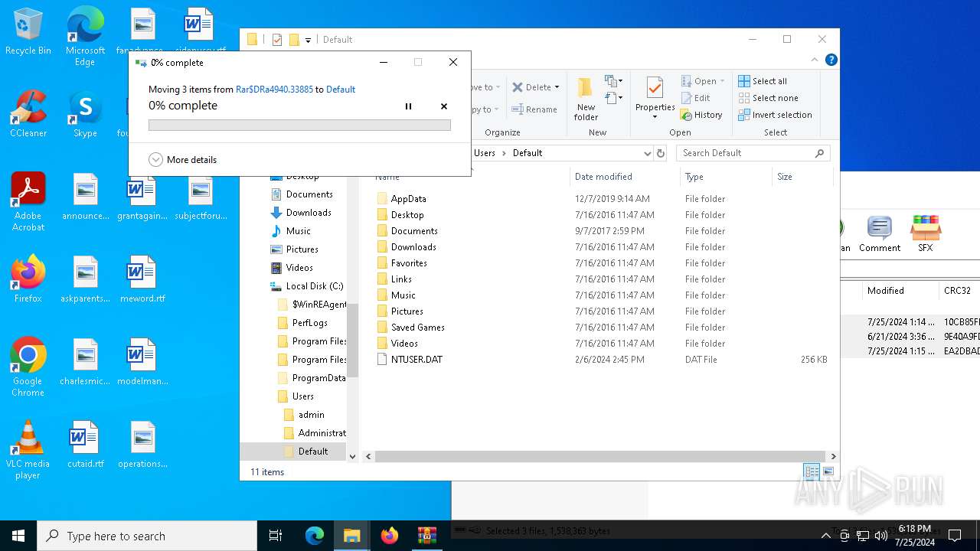This screenshot has width=980, height=551.
Task: Open Default destination link in dialog
Action: pos(341,90)
